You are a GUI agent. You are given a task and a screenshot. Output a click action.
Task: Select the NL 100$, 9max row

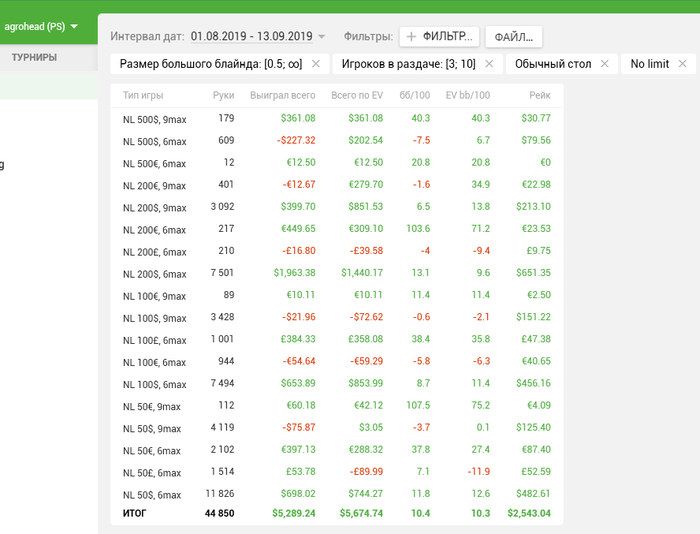[337, 317]
